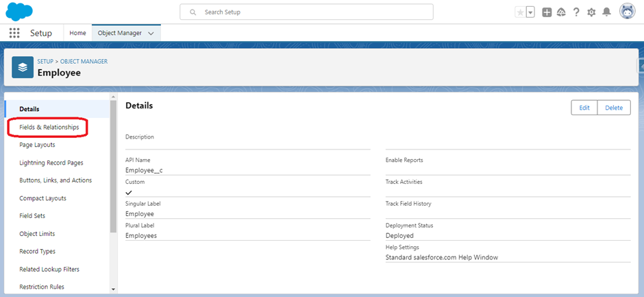644x297 pixels.
Task: Follow the OBJECT MANAGER breadcrumb link
Action: click(84, 61)
